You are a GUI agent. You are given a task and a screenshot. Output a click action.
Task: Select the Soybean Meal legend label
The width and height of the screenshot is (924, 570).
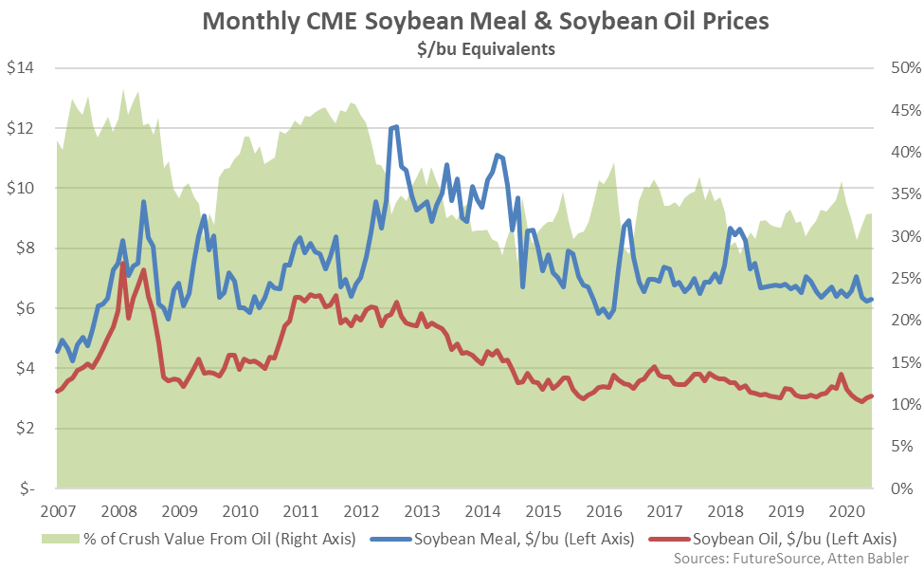pyautogui.click(x=524, y=539)
